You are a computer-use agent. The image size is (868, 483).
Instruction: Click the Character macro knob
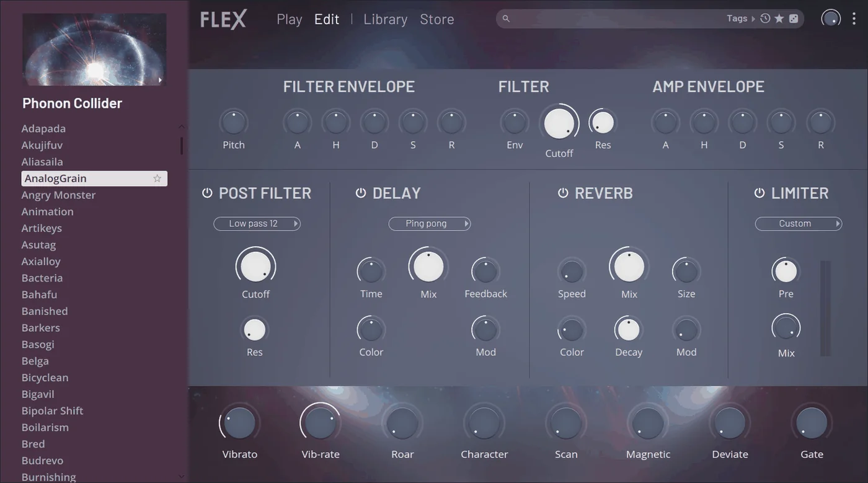coord(484,423)
